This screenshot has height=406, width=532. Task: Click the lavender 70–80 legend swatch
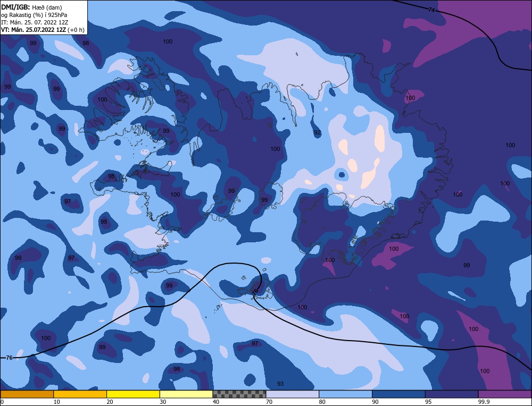[293, 394]
